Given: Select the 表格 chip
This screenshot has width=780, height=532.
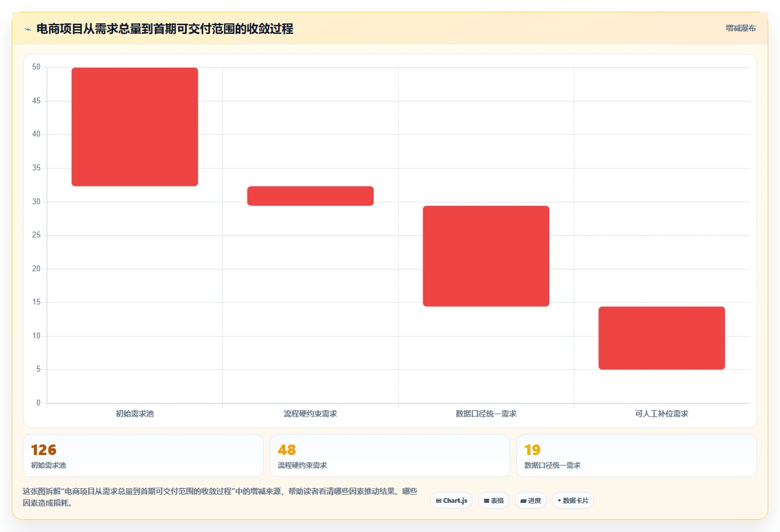Looking at the screenshot, I should [x=494, y=501].
